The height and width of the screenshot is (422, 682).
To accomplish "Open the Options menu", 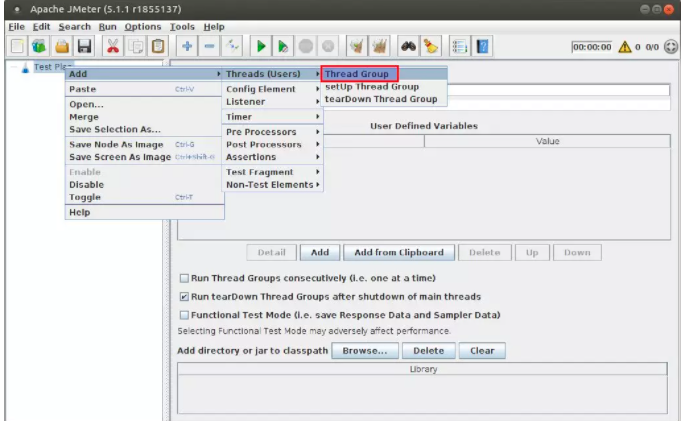I will click(143, 27).
